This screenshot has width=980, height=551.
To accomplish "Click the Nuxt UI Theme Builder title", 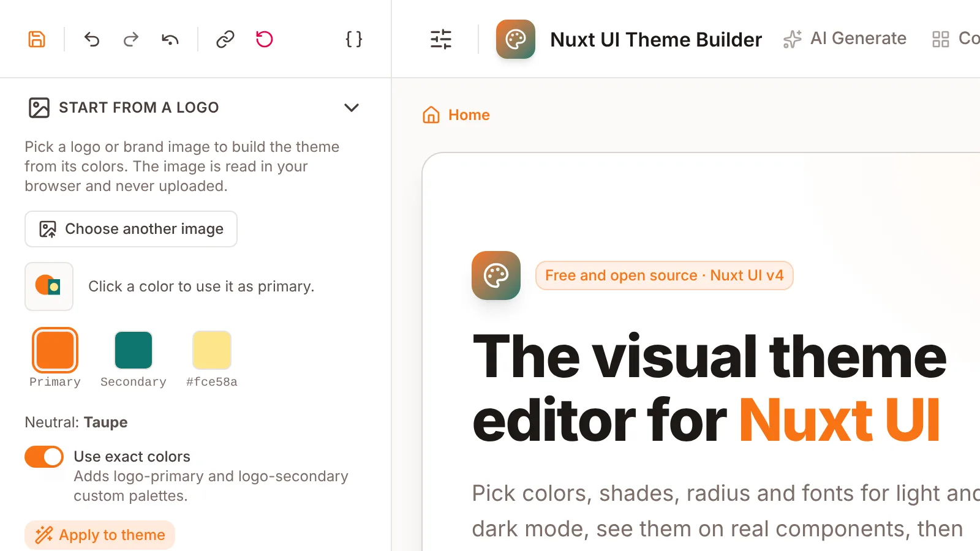I will coord(656,40).
